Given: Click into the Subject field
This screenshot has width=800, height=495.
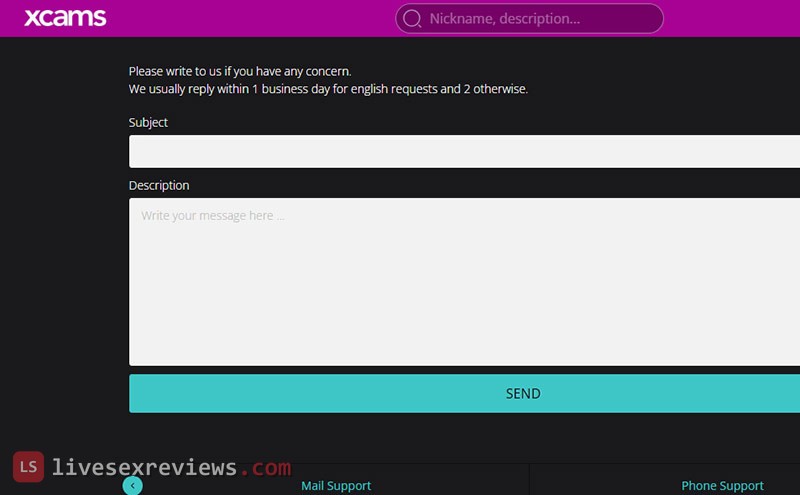Looking at the screenshot, I should click(464, 152).
